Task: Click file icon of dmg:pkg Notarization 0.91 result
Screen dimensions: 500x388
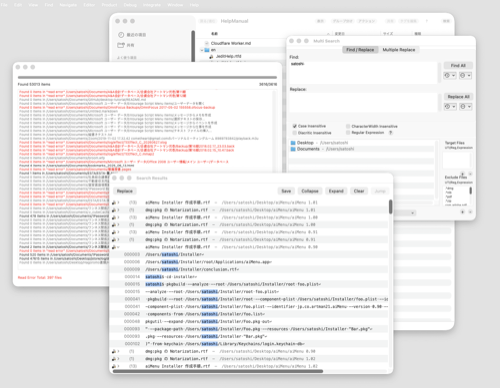Action: (114, 240)
